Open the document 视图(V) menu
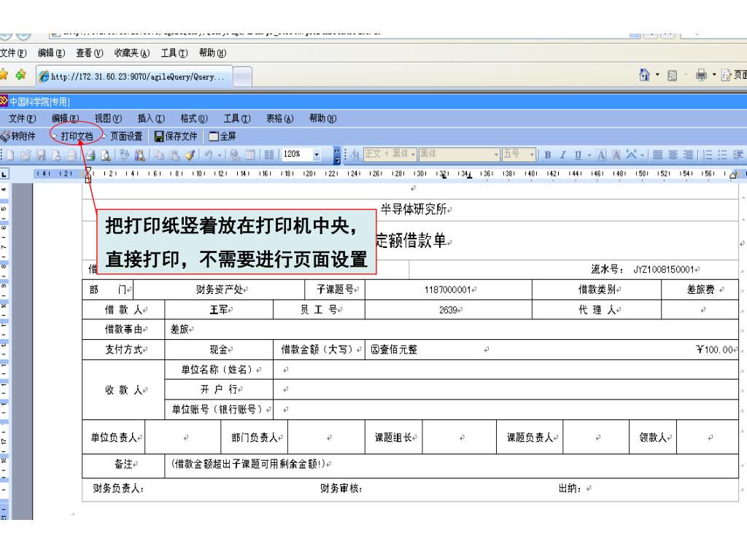 coord(108,118)
